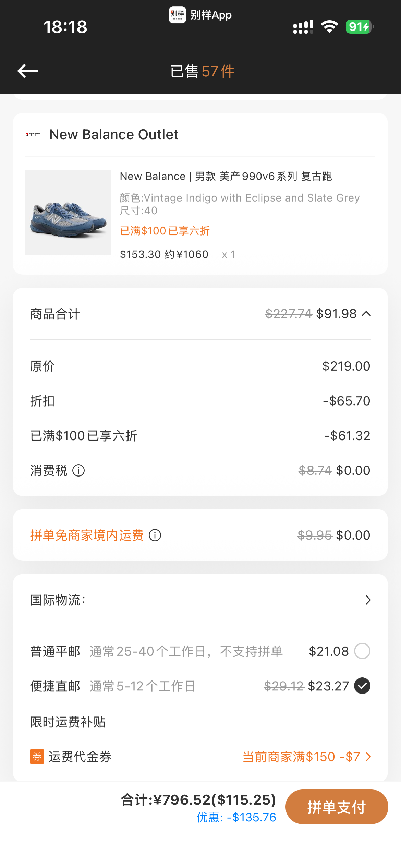Open the 消费税 info icon
Screen dimensions: 401x868
point(78,470)
